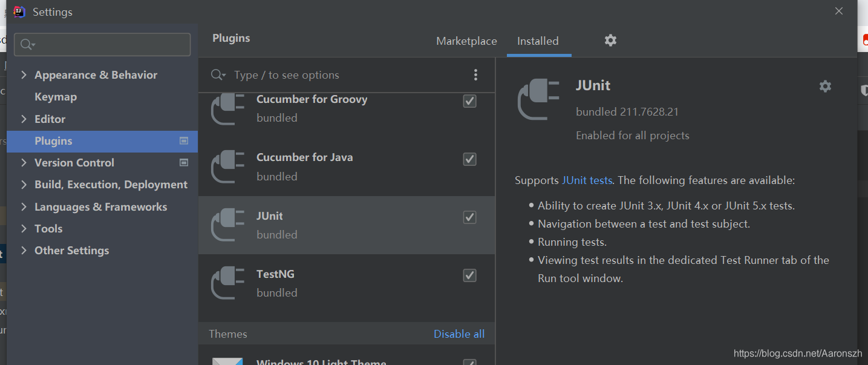Click the Disable all link for Themes
The width and height of the screenshot is (868, 365).
[x=458, y=334]
